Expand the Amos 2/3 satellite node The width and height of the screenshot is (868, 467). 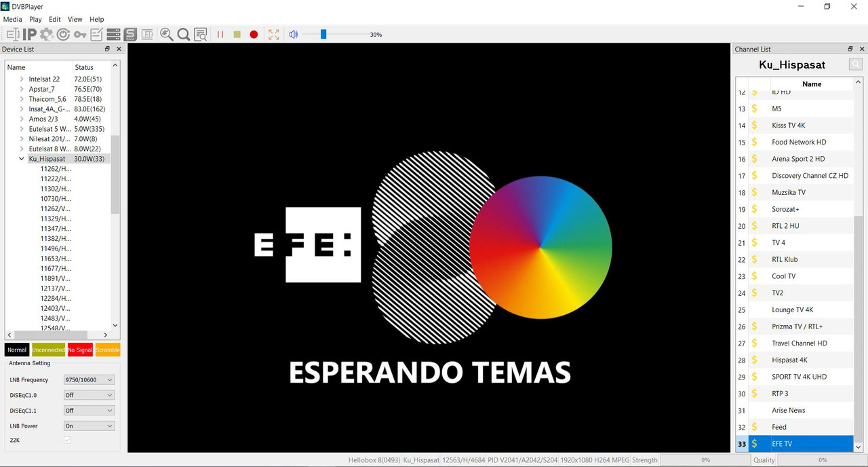(22, 119)
